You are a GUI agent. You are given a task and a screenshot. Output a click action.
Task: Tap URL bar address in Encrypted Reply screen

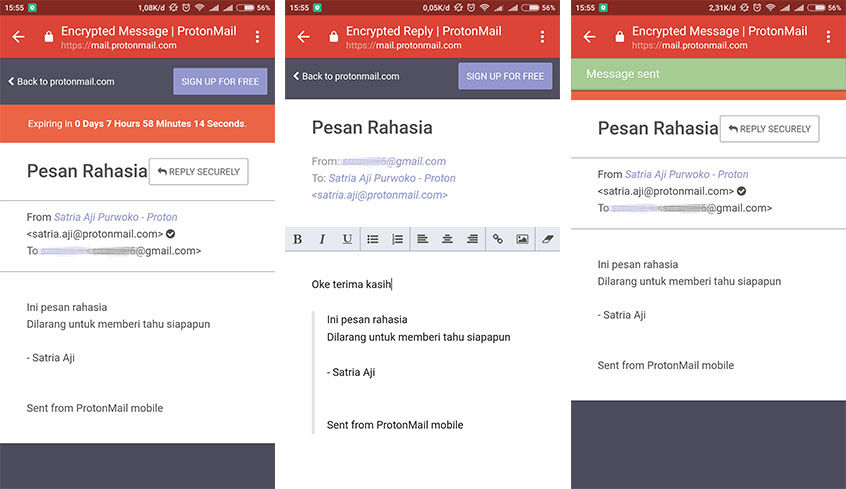[x=404, y=45]
